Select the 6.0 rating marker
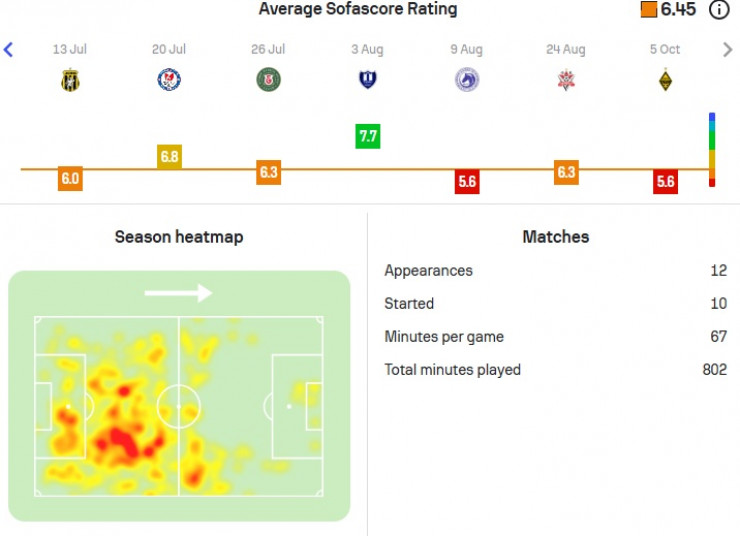740x536 pixels. click(x=70, y=179)
